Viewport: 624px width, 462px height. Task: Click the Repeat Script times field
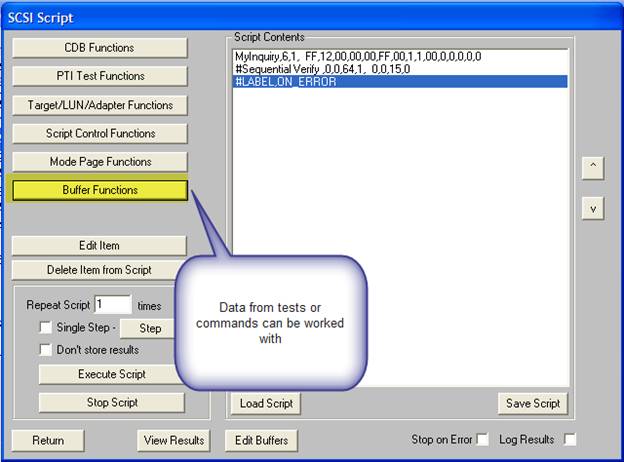(x=113, y=305)
